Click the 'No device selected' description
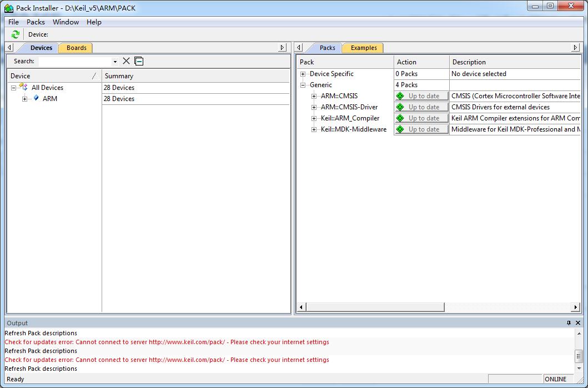588x388 pixels. point(479,74)
